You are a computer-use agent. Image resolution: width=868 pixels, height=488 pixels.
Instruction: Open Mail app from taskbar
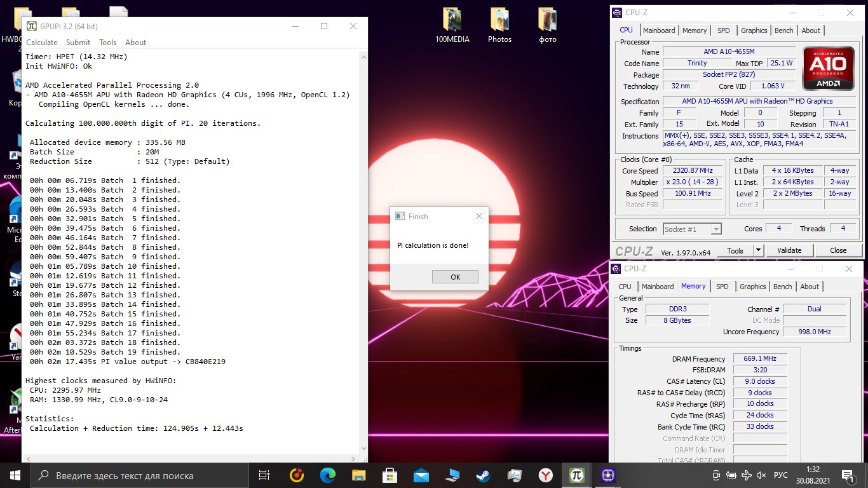(x=421, y=475)
